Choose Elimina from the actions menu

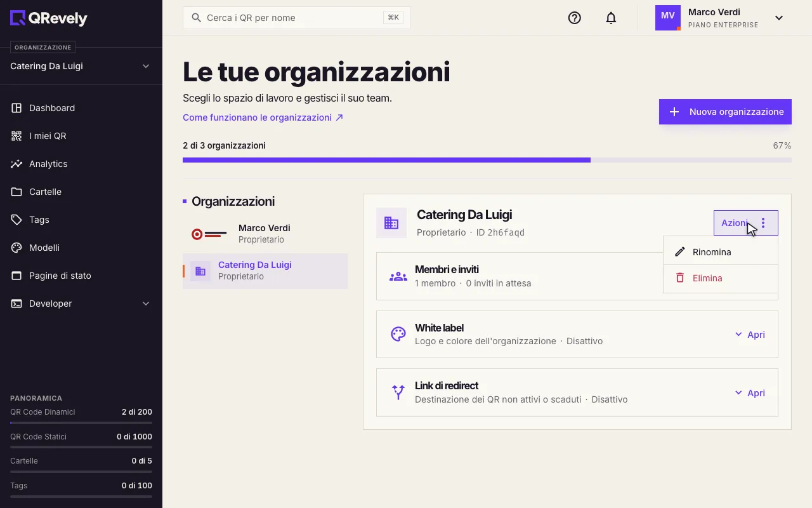[720, 278]
